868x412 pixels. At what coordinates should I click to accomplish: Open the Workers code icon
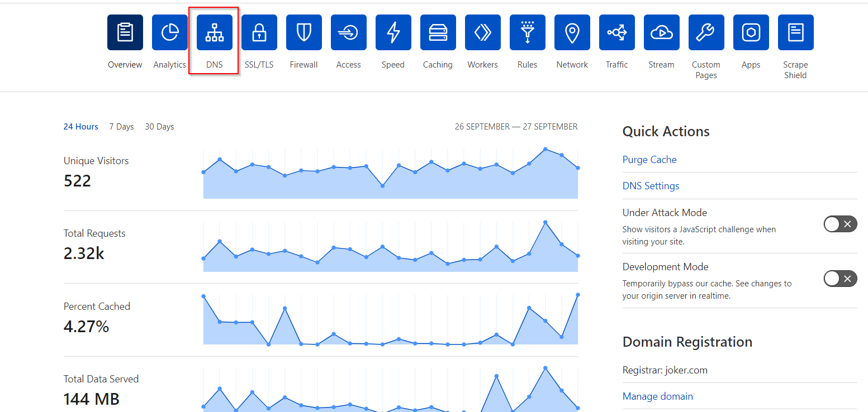click(x=482, y=33)
